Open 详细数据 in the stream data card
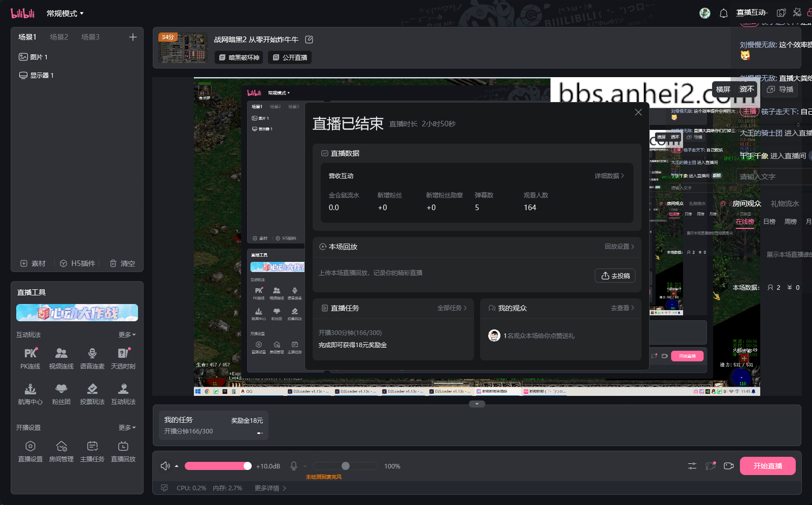This screenshot has width=812, height=505. point(610,176)
